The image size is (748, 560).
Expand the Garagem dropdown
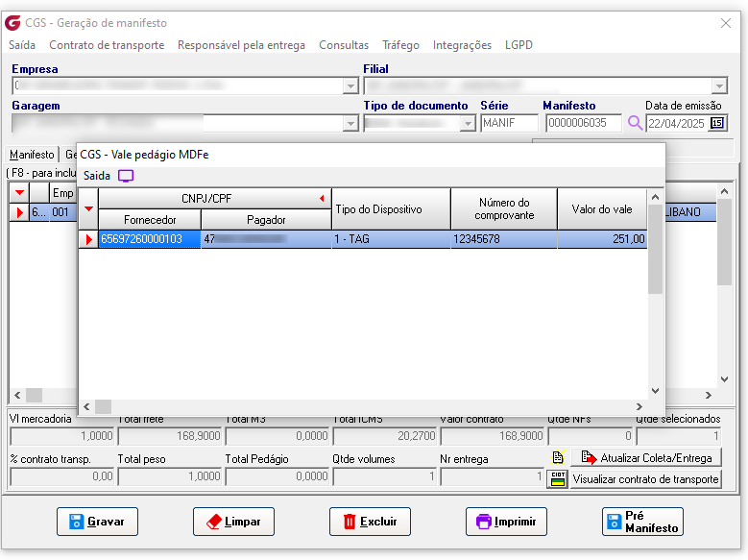[x=350, y=124]
